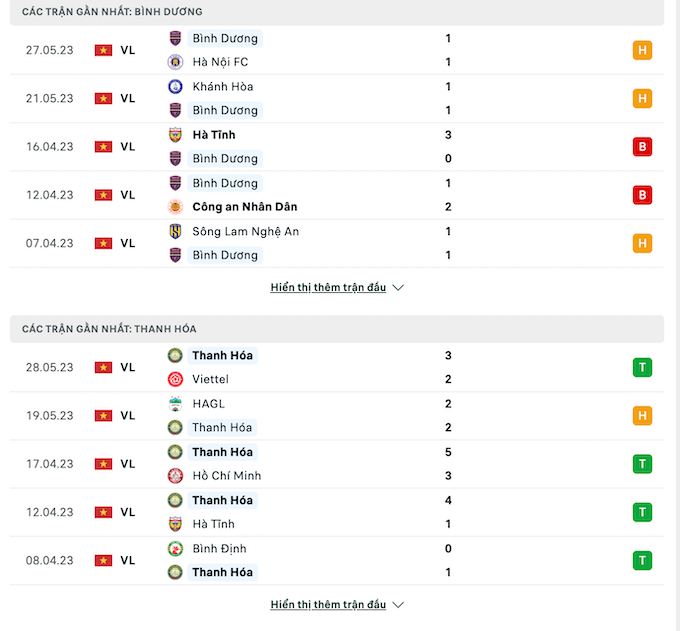Viewport: 680px width, 631px height.
Task: Click the Vietnam flag on 27.05.23 match
Action: (104, 50)
